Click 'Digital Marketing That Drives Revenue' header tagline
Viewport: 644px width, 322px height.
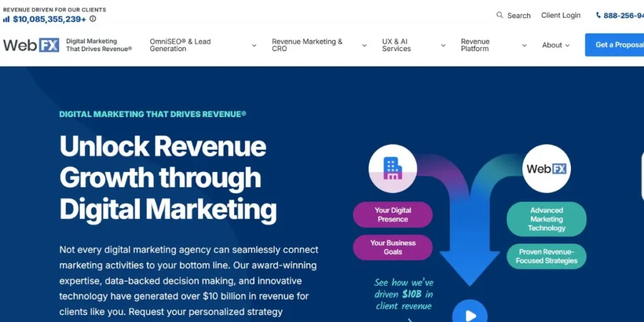[x=99, y=45]
